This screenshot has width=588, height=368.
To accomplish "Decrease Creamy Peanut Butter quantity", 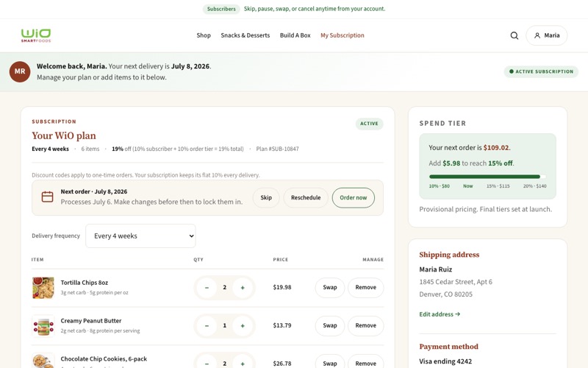I will (x=207, y=325).
